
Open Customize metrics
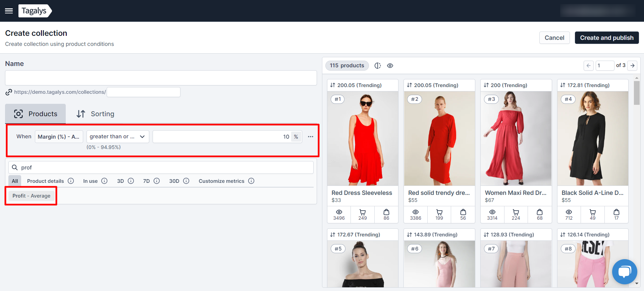pos(221,181)
